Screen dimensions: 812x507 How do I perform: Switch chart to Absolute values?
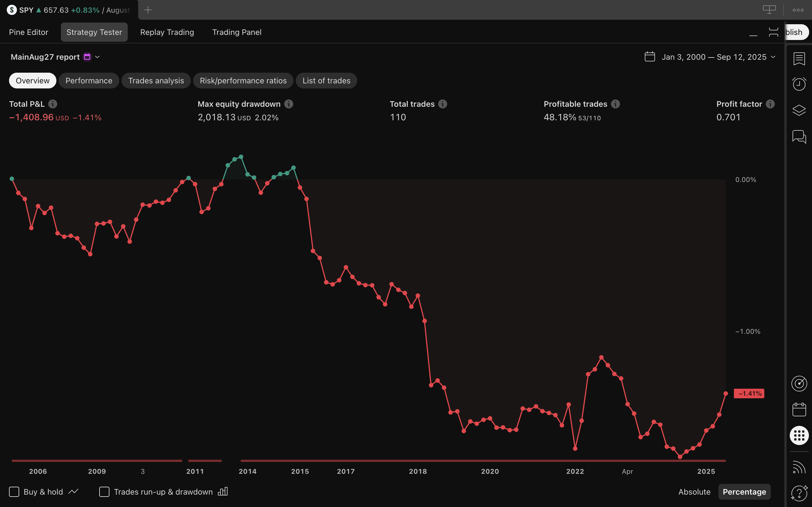[694, 492]
